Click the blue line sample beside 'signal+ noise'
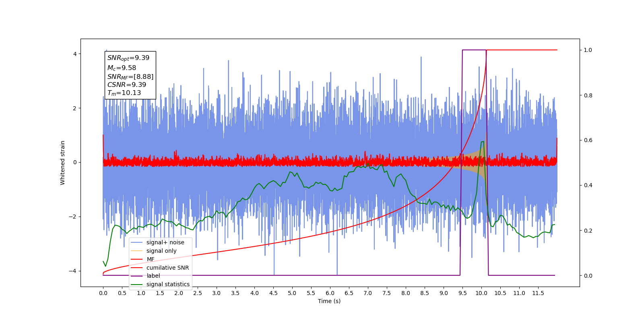 137,242
